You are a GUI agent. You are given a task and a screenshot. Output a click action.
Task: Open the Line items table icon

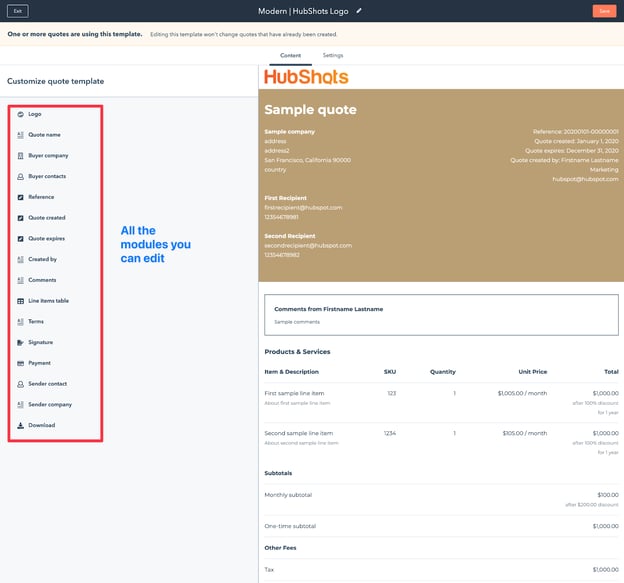point(21,301)
